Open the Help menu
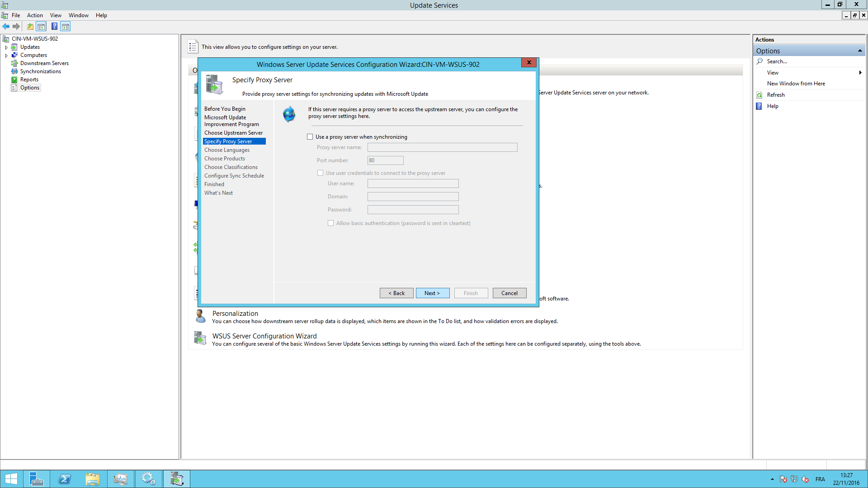The height and width of the screenshot is (488, 868). tap(101, 15)
